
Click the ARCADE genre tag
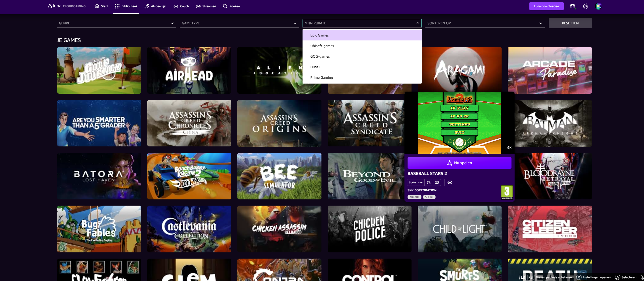[414, 197]
